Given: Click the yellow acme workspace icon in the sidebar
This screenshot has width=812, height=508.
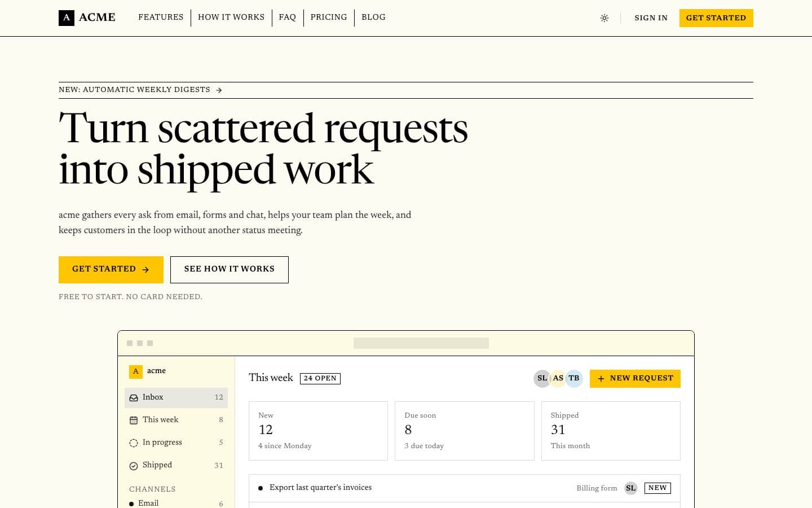Looking at the screenshot, I should (x=135, y=371).
